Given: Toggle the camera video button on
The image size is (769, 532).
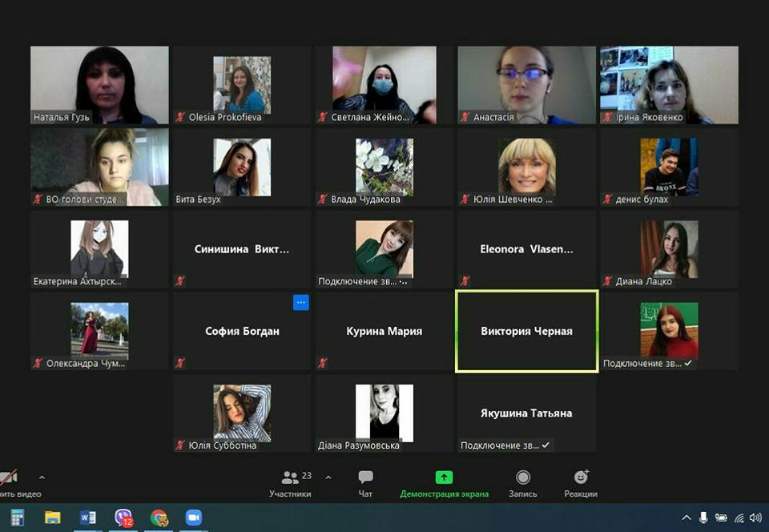Looking at the screenshot, I should click(x=10, y=478).
